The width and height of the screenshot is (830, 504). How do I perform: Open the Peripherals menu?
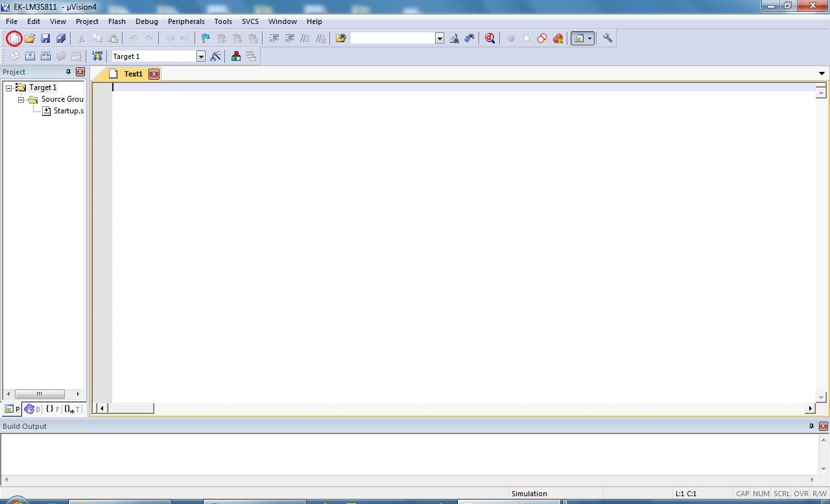[186, 21]
